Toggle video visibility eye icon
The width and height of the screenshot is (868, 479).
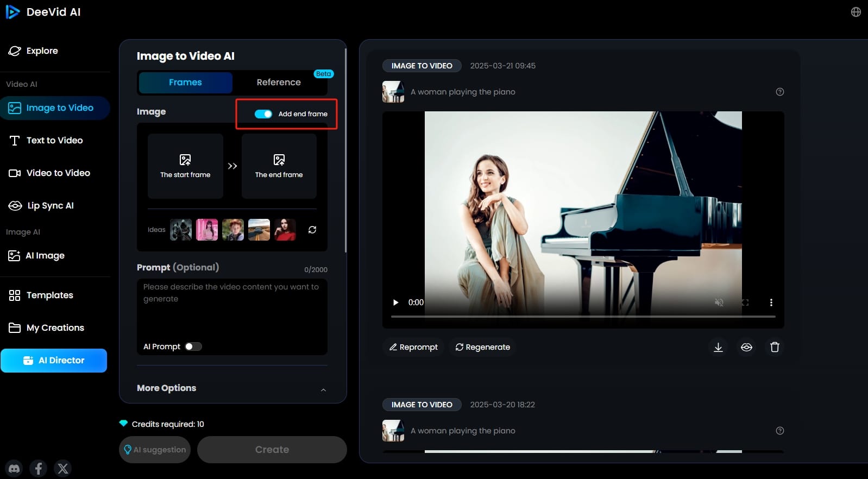[x=746, y=347]
